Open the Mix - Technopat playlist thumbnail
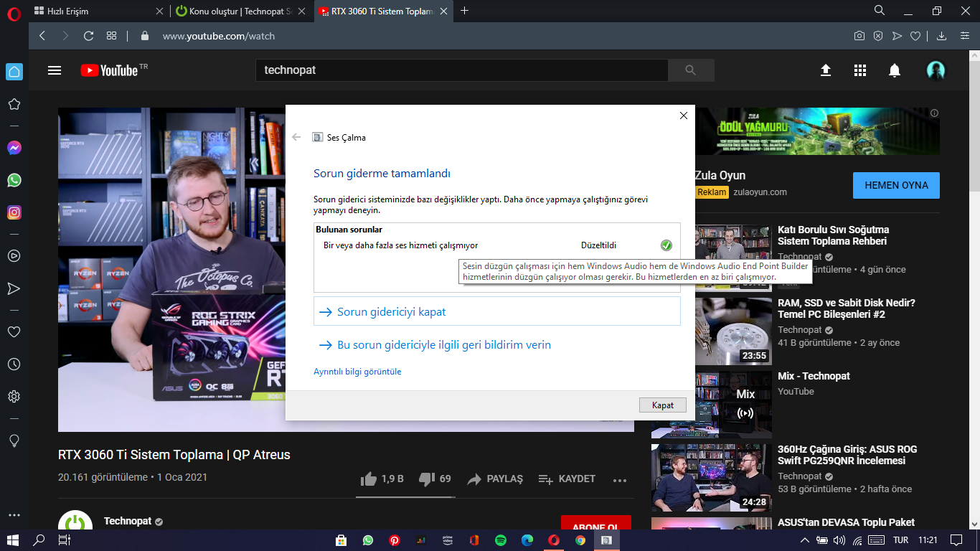Screen dimensions: 980x551 [712, 405]
